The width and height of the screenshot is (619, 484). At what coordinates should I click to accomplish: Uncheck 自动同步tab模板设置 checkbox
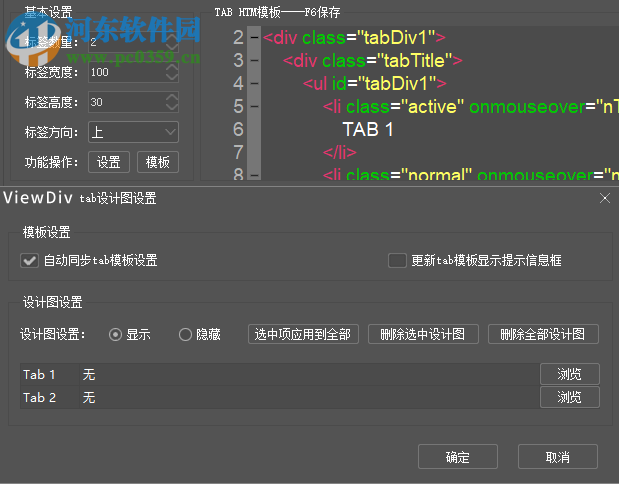(30, 261)
